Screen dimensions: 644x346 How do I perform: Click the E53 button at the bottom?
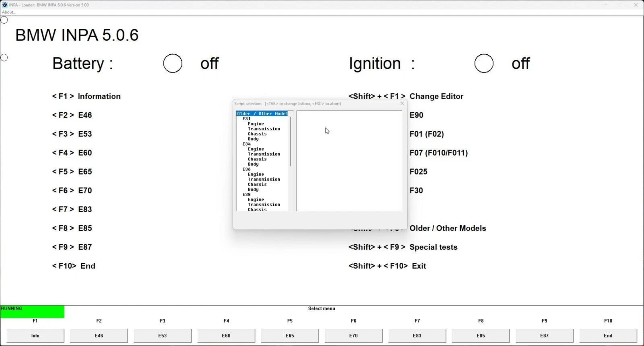[163, 336]
